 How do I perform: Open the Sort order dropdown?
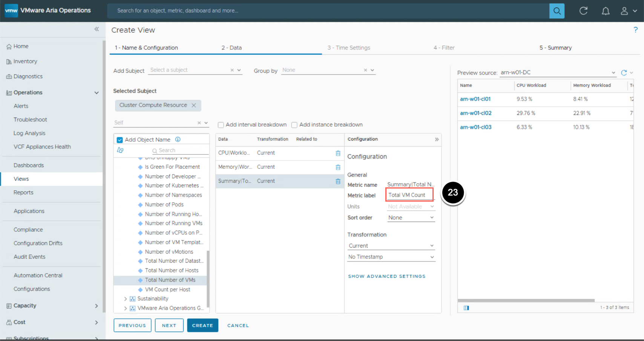coord(411,218)
